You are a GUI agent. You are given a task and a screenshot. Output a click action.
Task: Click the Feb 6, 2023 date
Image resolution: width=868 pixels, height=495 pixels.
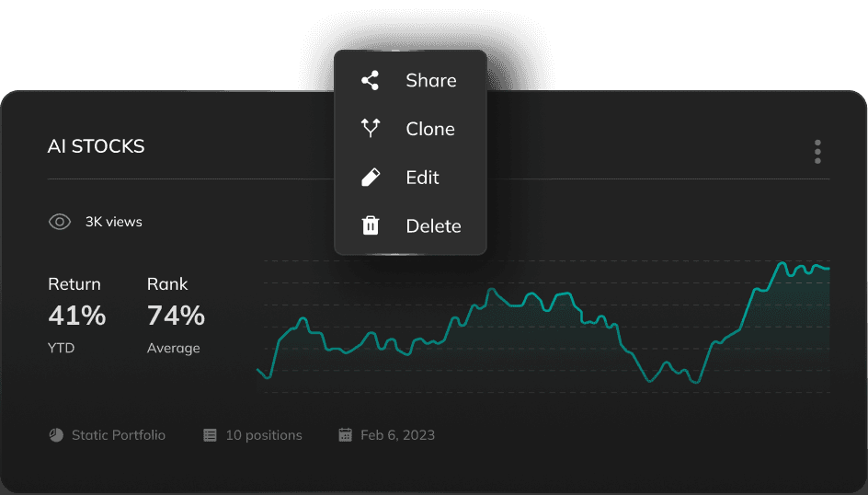coord(397,435)
